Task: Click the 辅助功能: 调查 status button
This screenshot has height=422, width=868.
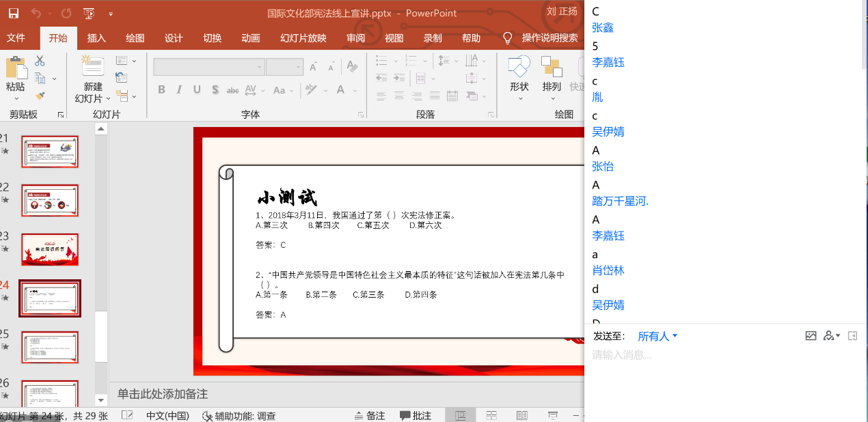Action: pos(239,415)
